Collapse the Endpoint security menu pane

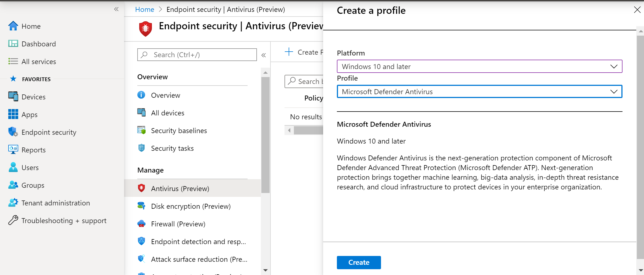[x=264, y=55]
